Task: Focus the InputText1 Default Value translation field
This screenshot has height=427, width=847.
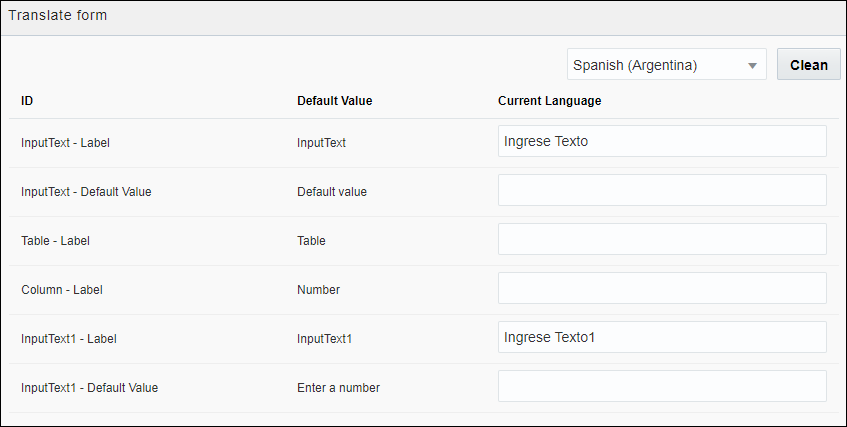Action: tap(662, 386)
